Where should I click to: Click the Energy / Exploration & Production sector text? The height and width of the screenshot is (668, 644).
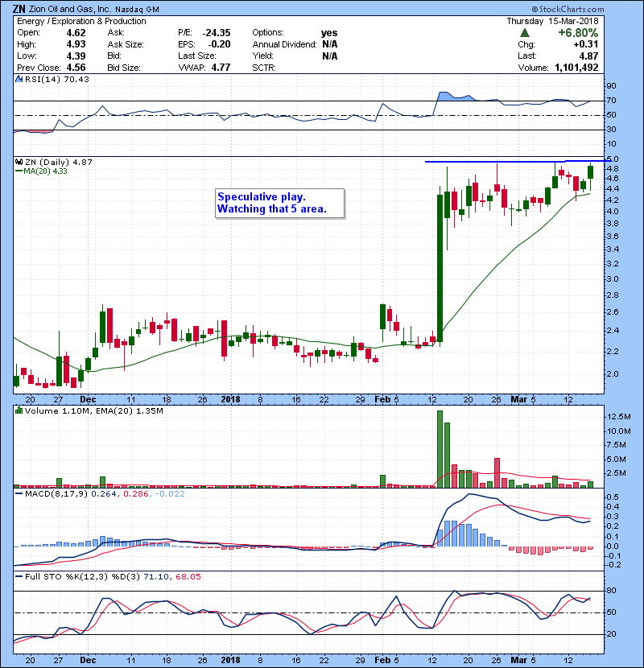tap(81, 21)
